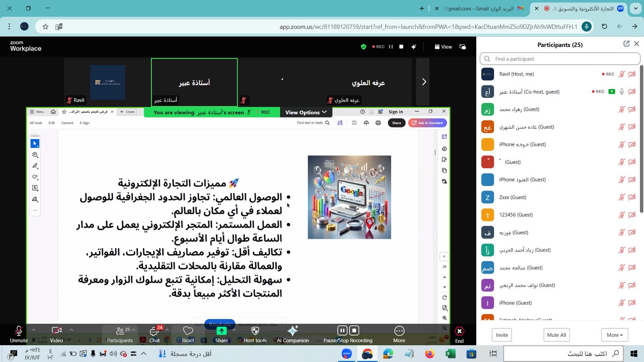Open the More dropdown in Participants panel

click(x=615, y=335)
